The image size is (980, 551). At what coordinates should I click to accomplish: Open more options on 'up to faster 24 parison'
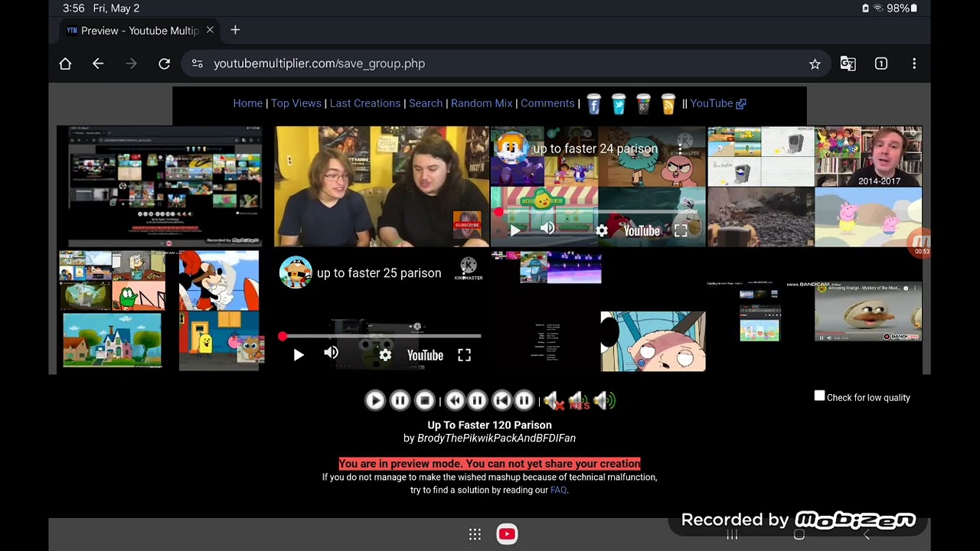coord(680,148)
